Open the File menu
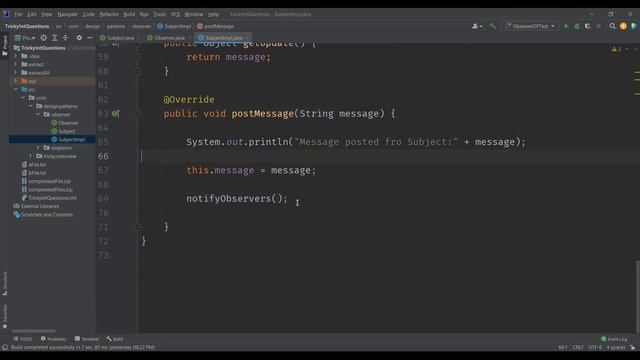 click(x=18, y=14)
